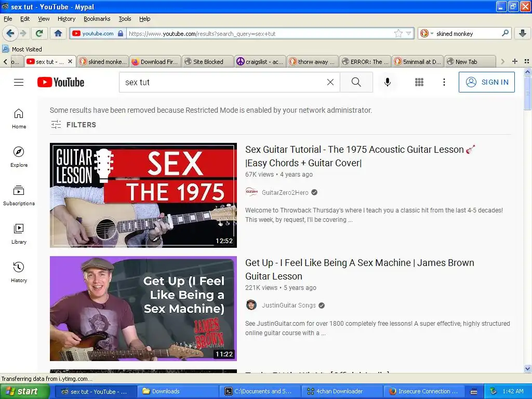
Task: Switch to the 'skined monke...' tab
Action: [103, 62]
